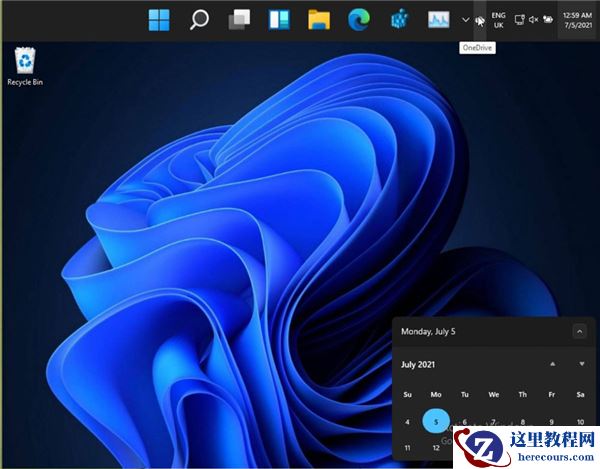The image size is (600, 469).
Task: Select July 11 in the calendar
Action: coord(407,448)
